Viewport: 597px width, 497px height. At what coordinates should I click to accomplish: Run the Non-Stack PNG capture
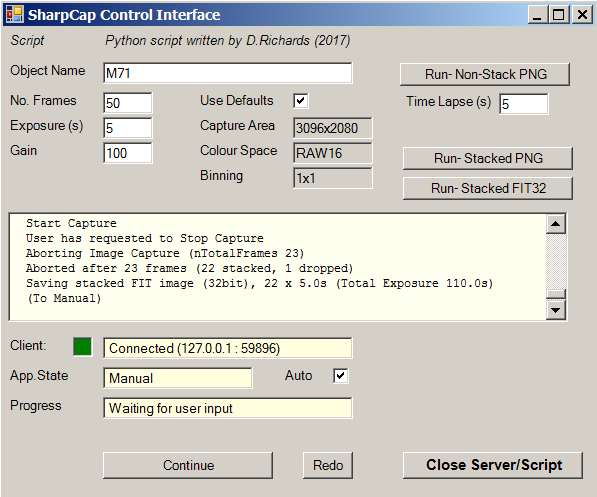pyautogui.click(x=485, y=74)
